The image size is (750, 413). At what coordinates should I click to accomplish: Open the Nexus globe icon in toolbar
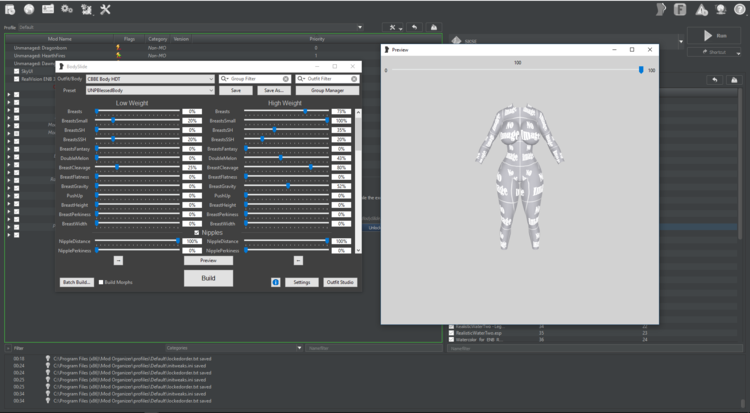pyautogui.click(x=29, y=9)
